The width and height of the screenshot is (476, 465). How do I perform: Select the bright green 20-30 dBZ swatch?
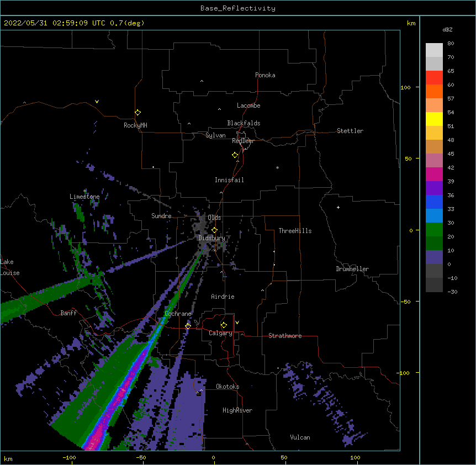434,230
